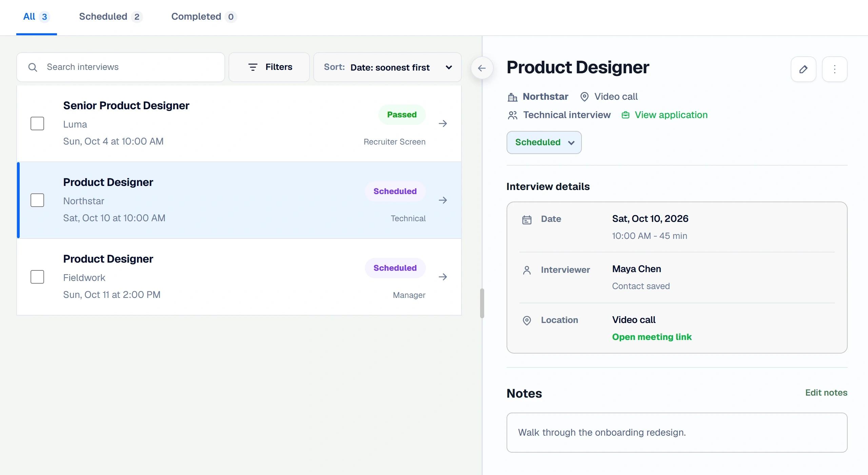Click the Northstar company building icon
Screen dimensions: 868x475
coord(512,97)
